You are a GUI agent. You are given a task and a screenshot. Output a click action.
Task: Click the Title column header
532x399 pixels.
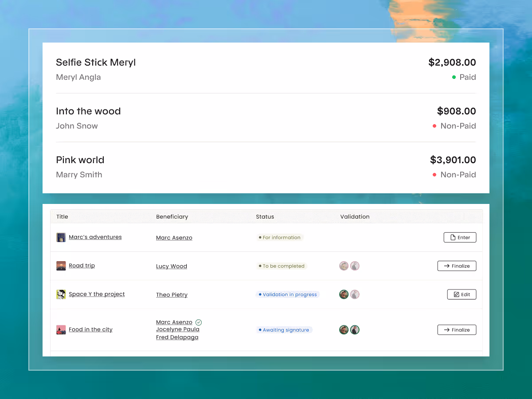point(63,217)
